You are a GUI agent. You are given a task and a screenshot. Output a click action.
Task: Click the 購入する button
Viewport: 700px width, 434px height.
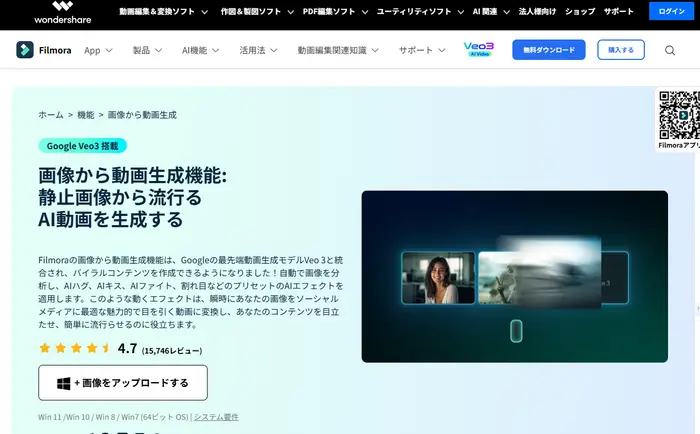coord(620,50)
